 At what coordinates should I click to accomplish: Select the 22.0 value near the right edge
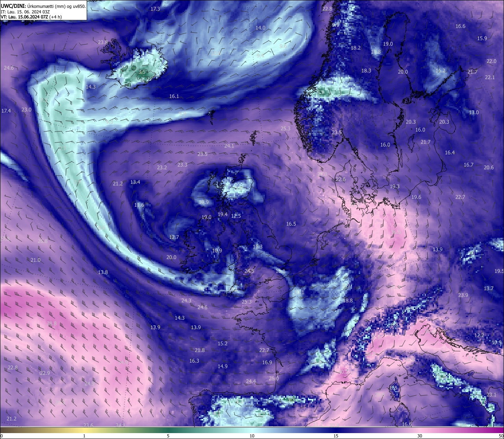[491, 61]
